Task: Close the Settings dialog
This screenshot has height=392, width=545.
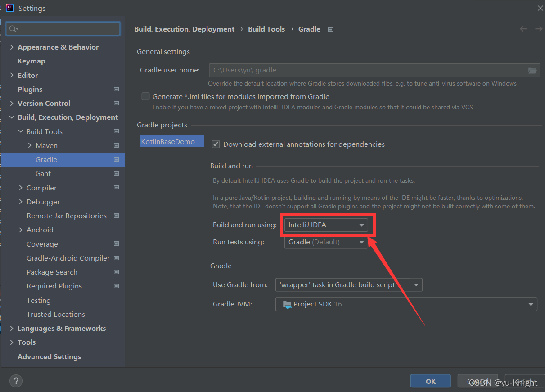Action: 540,8
